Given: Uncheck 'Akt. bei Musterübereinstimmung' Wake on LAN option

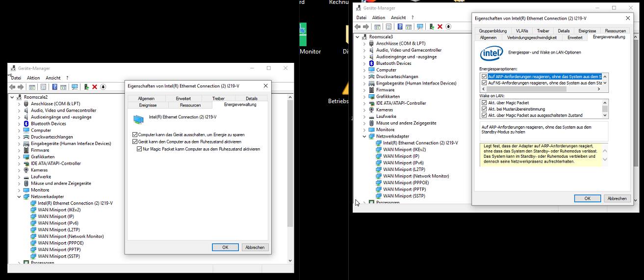Looking at the screenshot, I should click(484, 109).
